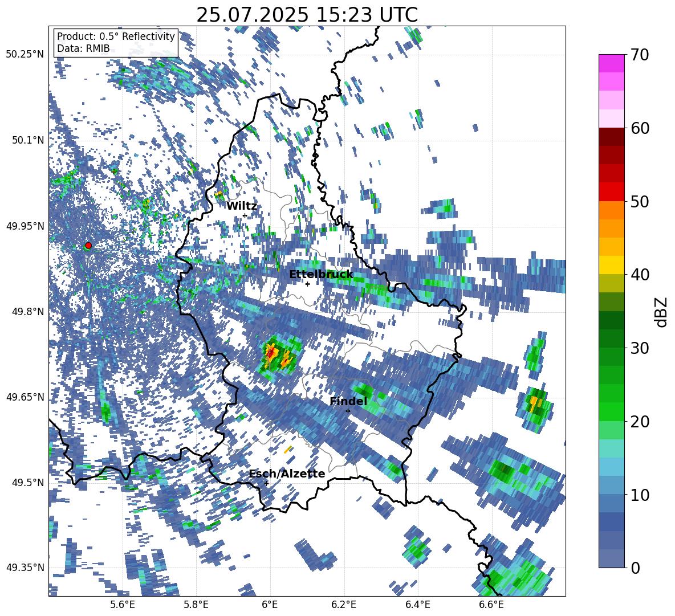Click the yellow 40 dBZ colorbar segment
The height and width of the screenshot is (616, 675).
click(x=611, y=266)
